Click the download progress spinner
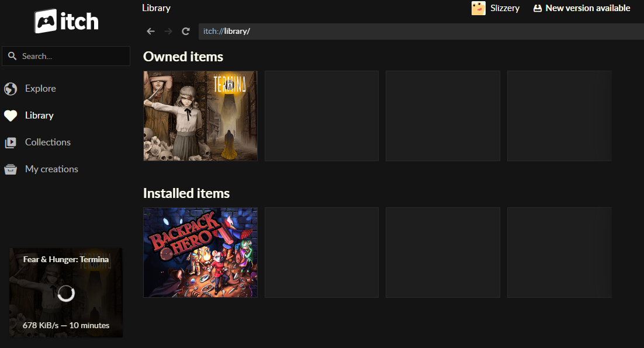 (66, 293)
